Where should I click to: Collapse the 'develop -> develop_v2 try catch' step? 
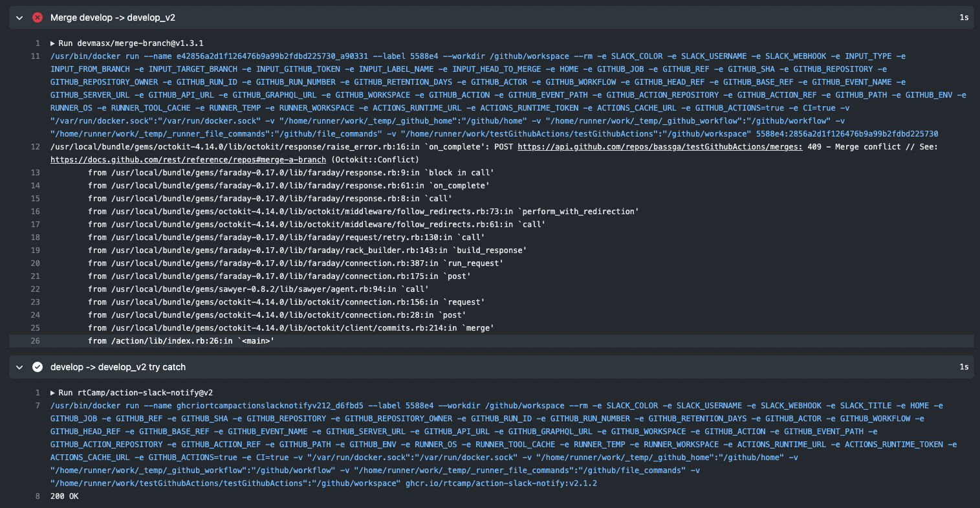pyautogui.click(x=19, y=367)
